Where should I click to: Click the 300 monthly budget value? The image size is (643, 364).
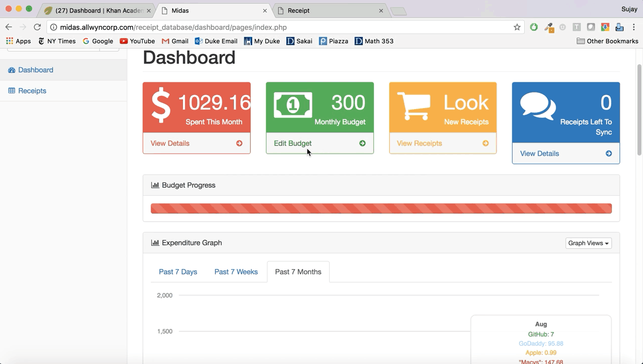[348, 103]
